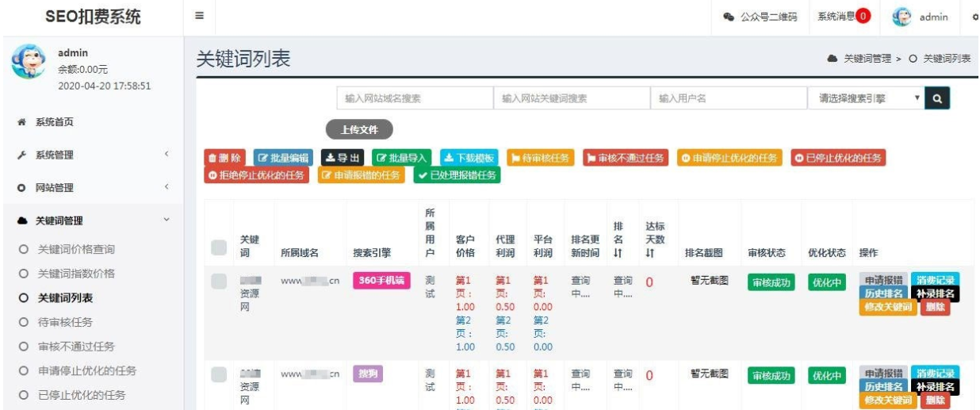Click the admin avatar in top bar
The width and height of the screenshot is (980, 410).
pyautogui.click(x=903, y=17)
